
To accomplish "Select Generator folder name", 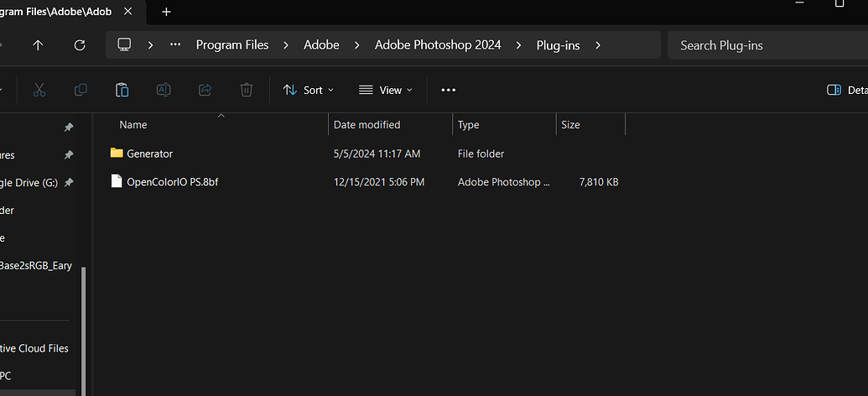I will coord(150,154).
